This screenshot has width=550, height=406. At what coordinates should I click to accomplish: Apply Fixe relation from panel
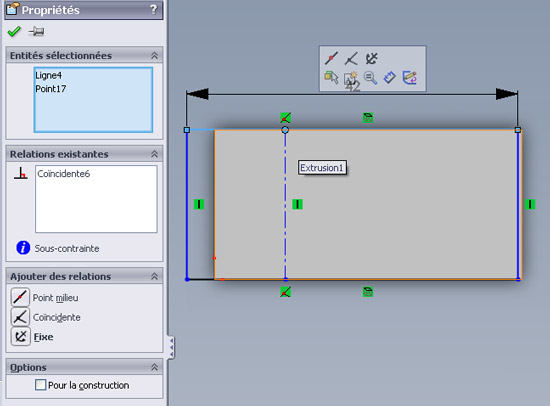click(20, 337)
